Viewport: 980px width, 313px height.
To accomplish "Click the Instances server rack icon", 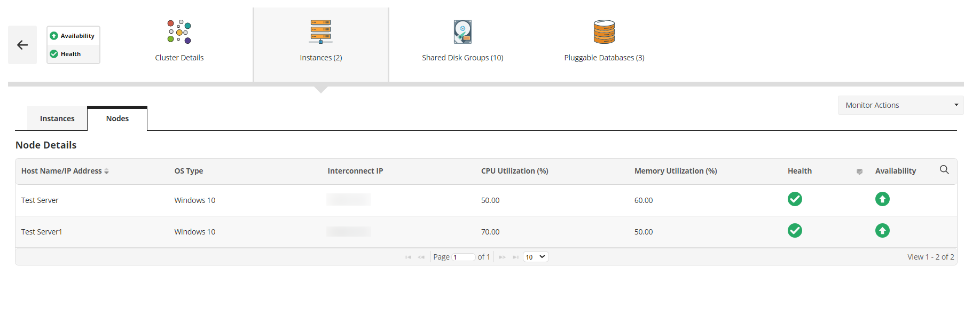I will point(320,32).
